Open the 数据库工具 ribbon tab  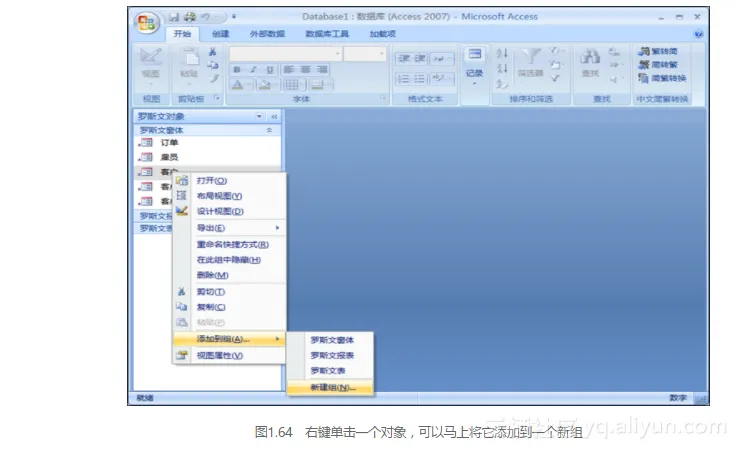click(327, 34)
